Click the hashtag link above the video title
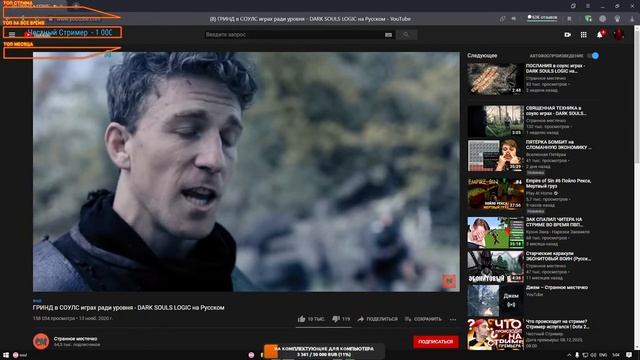640x360 pixels. pyautogui.click(x=37, y=301)
